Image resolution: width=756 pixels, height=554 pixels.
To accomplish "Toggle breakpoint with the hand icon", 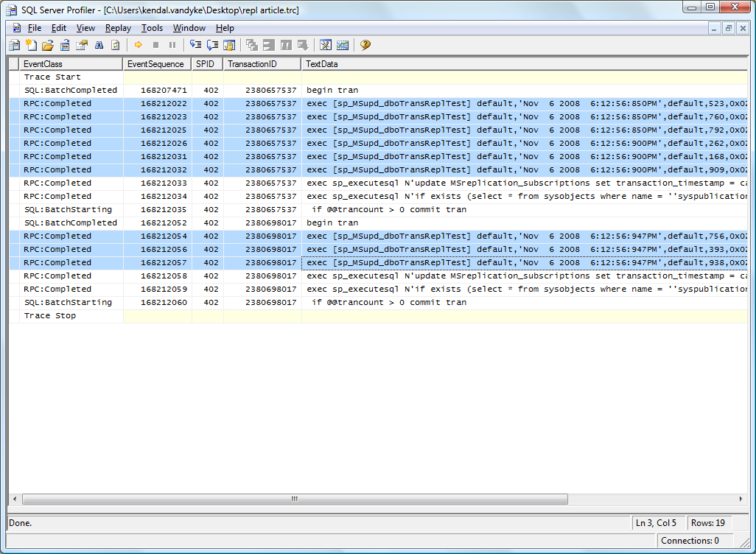I will [x=229, y=45].
